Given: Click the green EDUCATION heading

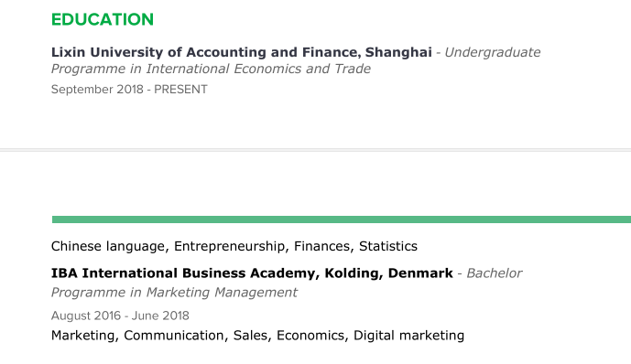Looking at the screenshot, I should [x=103, y=19].
